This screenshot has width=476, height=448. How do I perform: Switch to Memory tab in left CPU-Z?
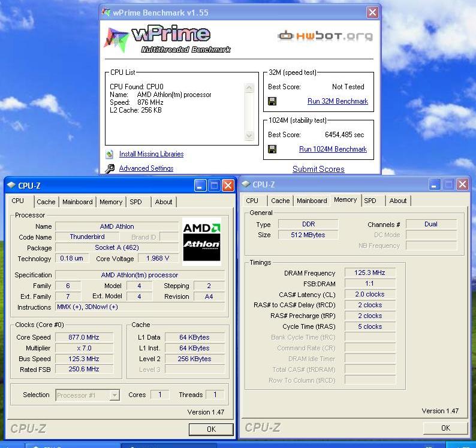111,202
